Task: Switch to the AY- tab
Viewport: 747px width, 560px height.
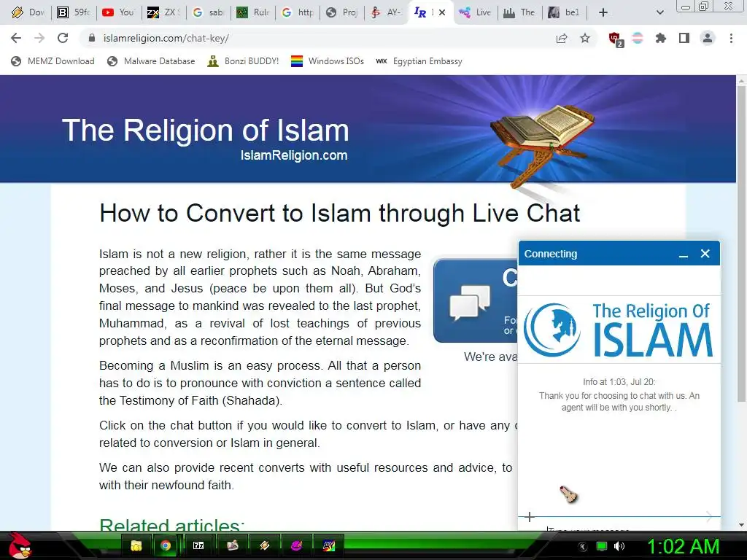Action: (x=387, y=12)
